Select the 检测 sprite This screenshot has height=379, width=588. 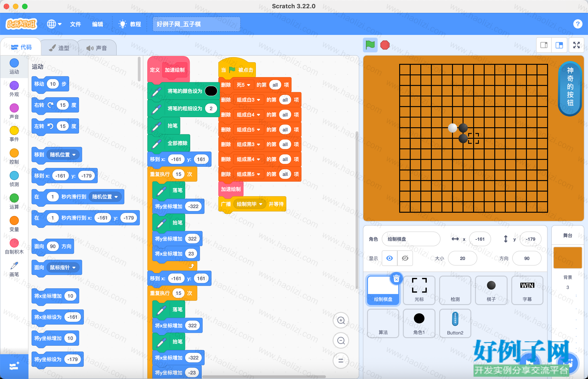[x=455, y=290]
